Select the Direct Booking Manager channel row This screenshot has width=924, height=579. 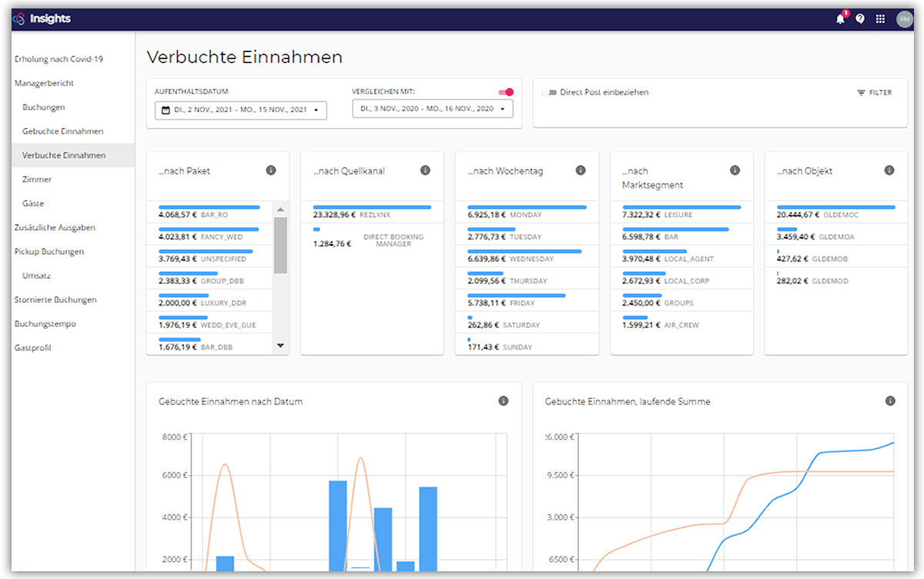coord(372,237)
